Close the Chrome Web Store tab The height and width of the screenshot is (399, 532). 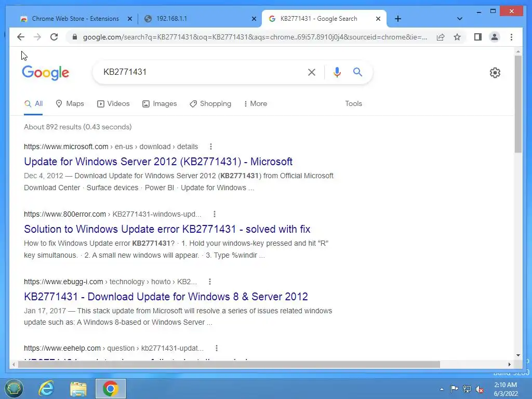coord(129,19)
